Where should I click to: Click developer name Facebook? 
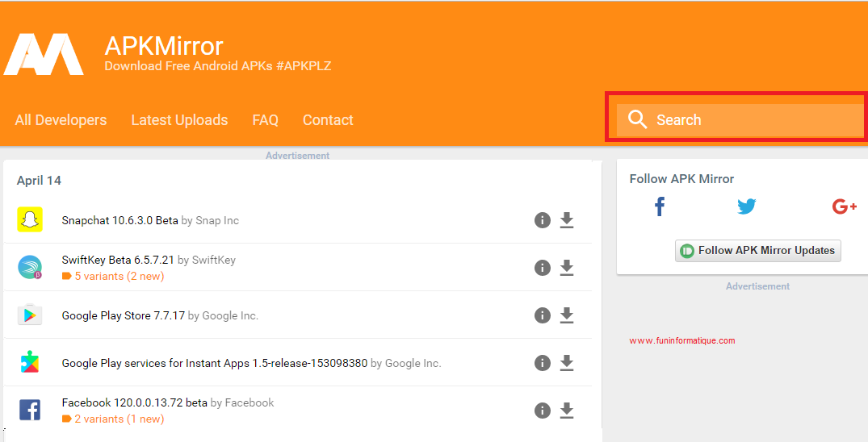point(249,402)
